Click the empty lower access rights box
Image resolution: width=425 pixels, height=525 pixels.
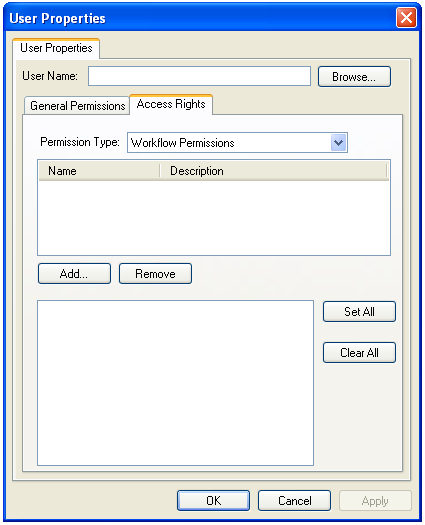click(175, 383)
